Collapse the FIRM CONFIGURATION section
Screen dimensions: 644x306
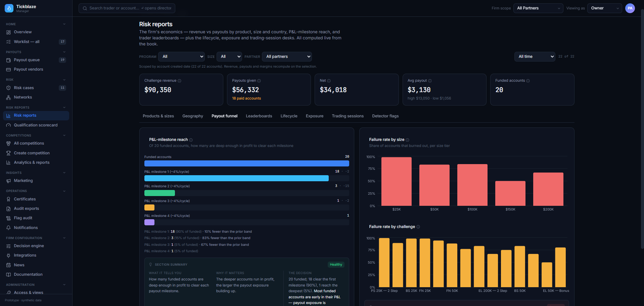64,238
